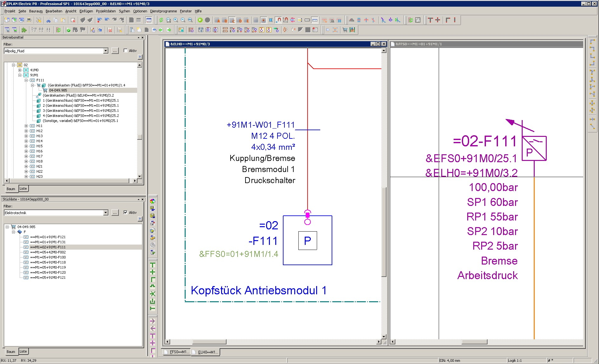Image resolution: width=599 pixels, height=364 pixels.
Task: Click the grid display icon
Action: (256, 20)
